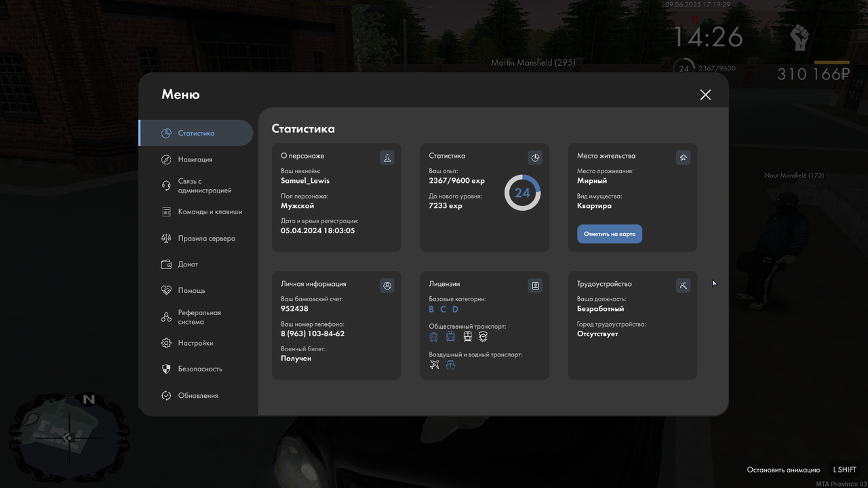Click the wallet icon for Донат

(x=166, y=264)
